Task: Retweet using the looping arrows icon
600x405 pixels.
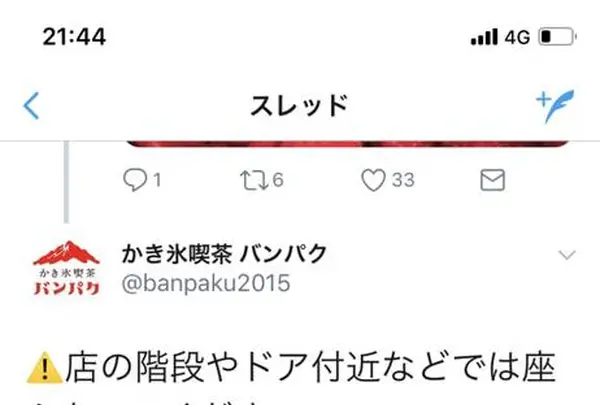Action: click(254, 180)
